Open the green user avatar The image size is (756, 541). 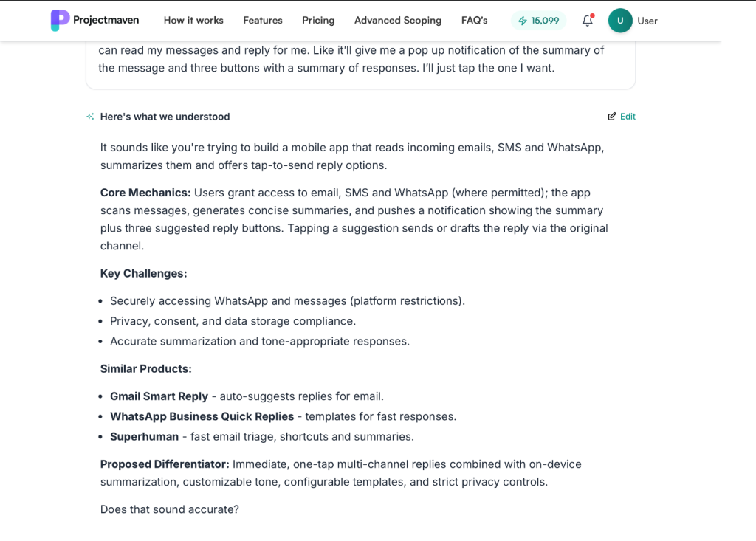[620, 21]
